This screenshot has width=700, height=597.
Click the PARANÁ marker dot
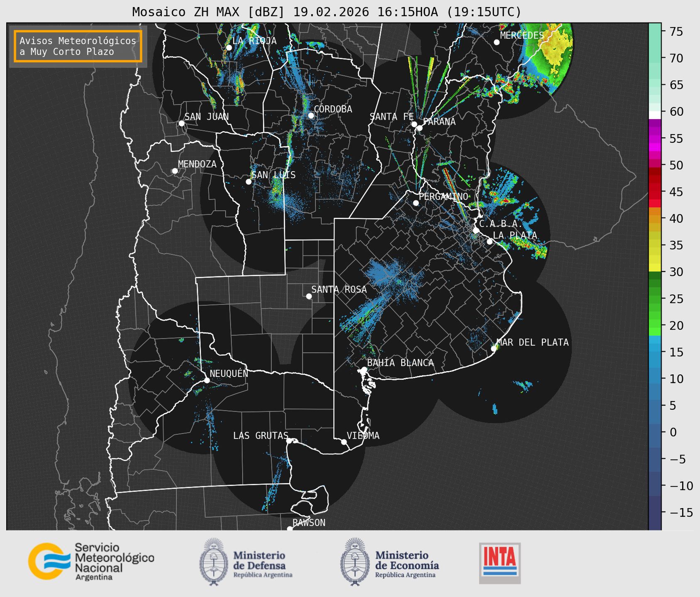420,128
